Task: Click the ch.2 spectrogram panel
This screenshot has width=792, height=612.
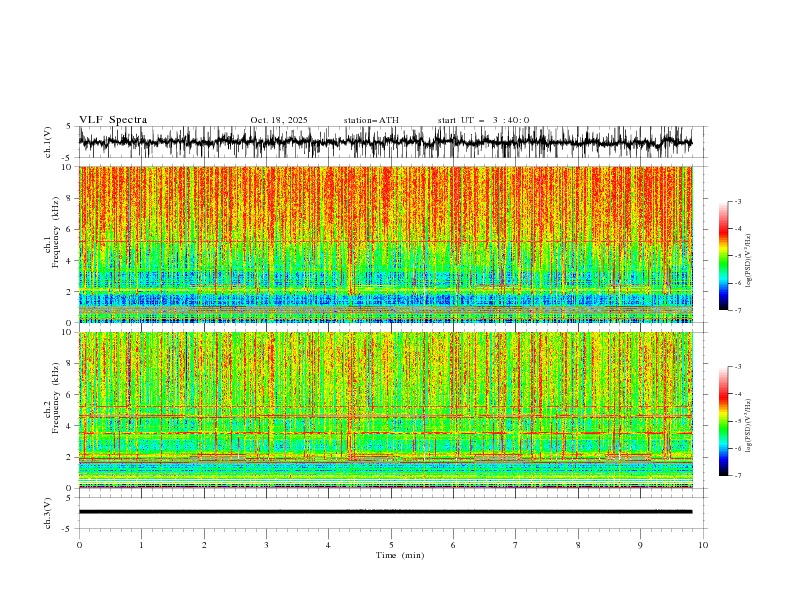Action: coord(386,410)
